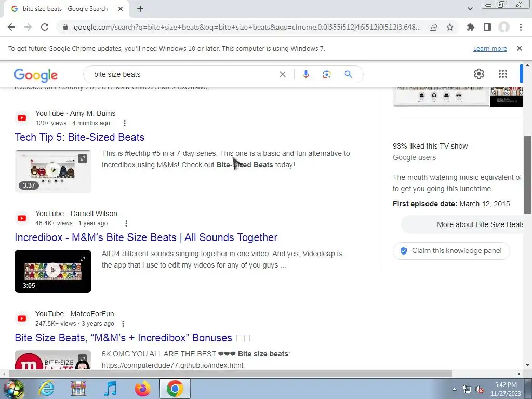Open the Windows Start menu
Image resolution: width=532 pixels, height=399 pixels.
[x=14, y=389]
